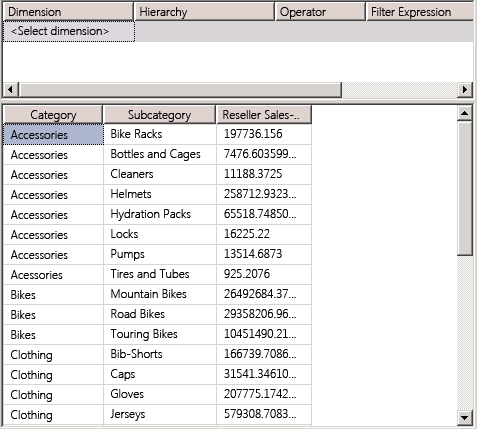Open the <Select dimension> cell
The image size is (477, 429).
[x=69, y=31]
